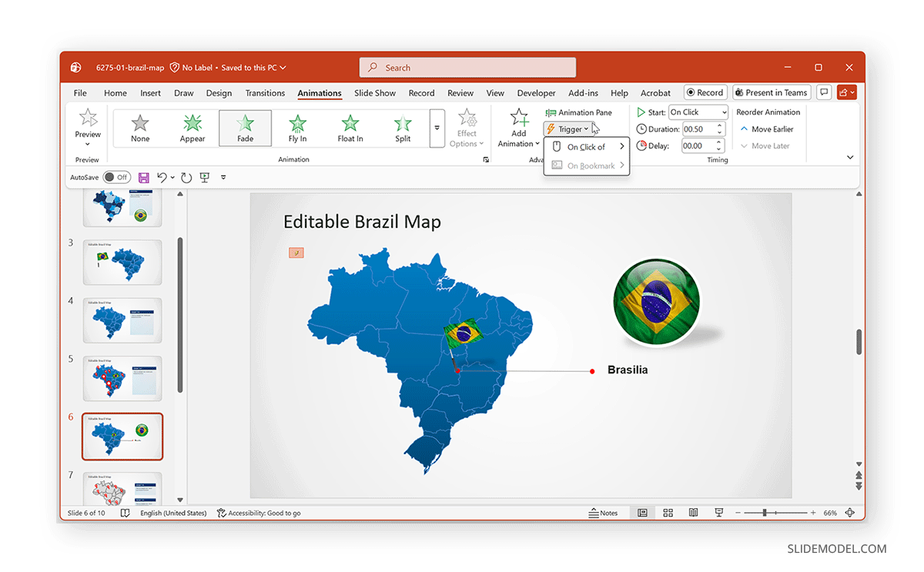Click the Duration input field
The height and width of the screenshot is (572, 924).
pyautogui.click(x=698, y=129)
